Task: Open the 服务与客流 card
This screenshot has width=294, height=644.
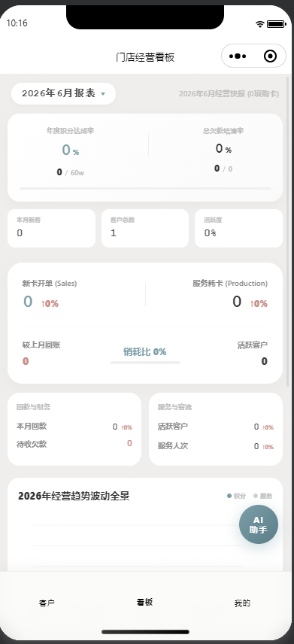Action: point(216,429)
